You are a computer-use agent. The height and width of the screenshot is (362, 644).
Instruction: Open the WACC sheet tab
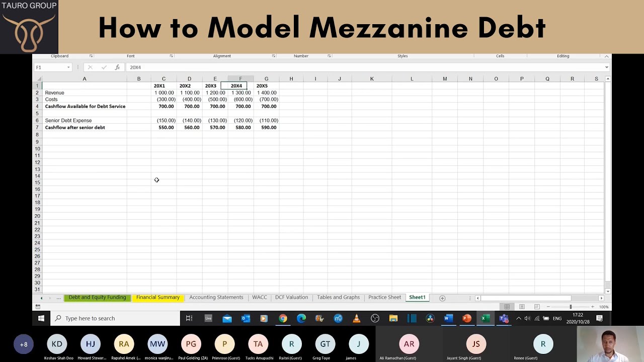pyautogui.click(x=260, y=298)
